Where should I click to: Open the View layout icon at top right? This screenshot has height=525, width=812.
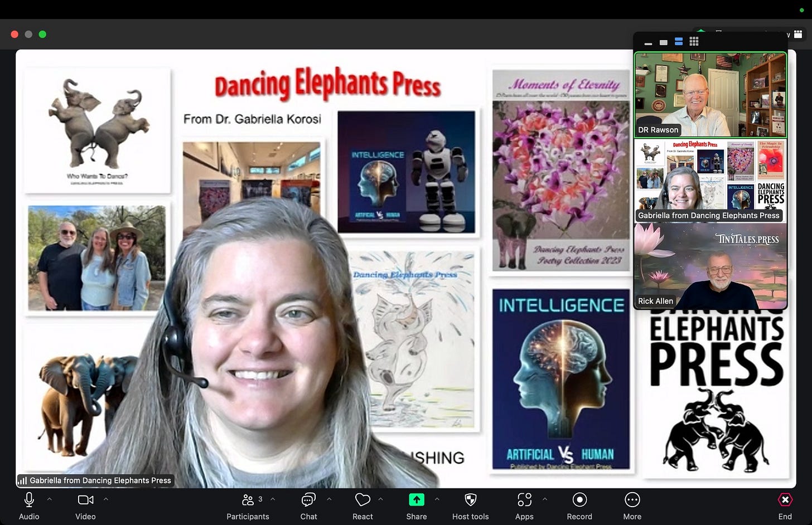coord(798,35)
